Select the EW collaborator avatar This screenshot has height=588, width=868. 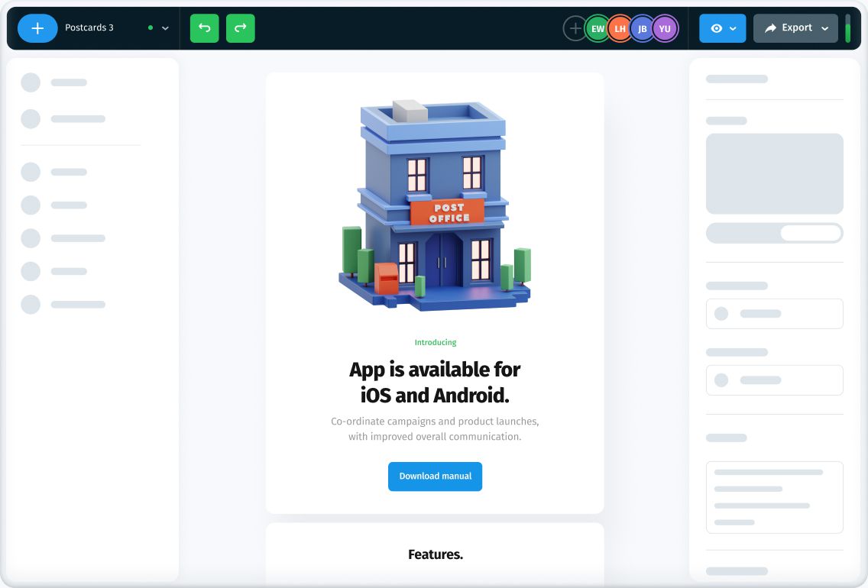click(598, 29)
